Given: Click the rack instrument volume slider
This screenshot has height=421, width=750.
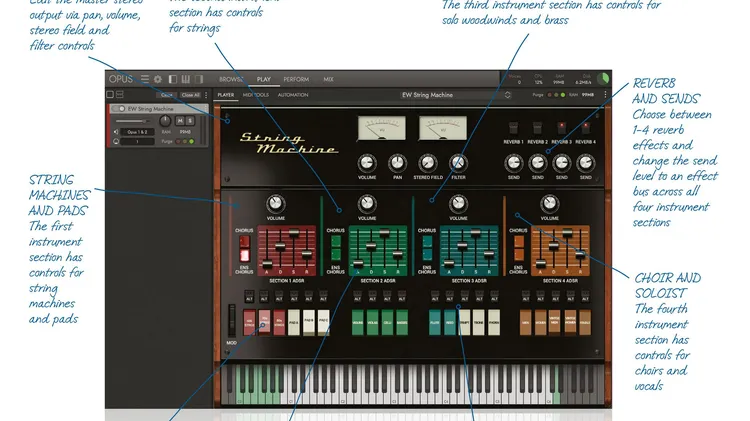Looking at the screenshot, I should pos(134,121).
